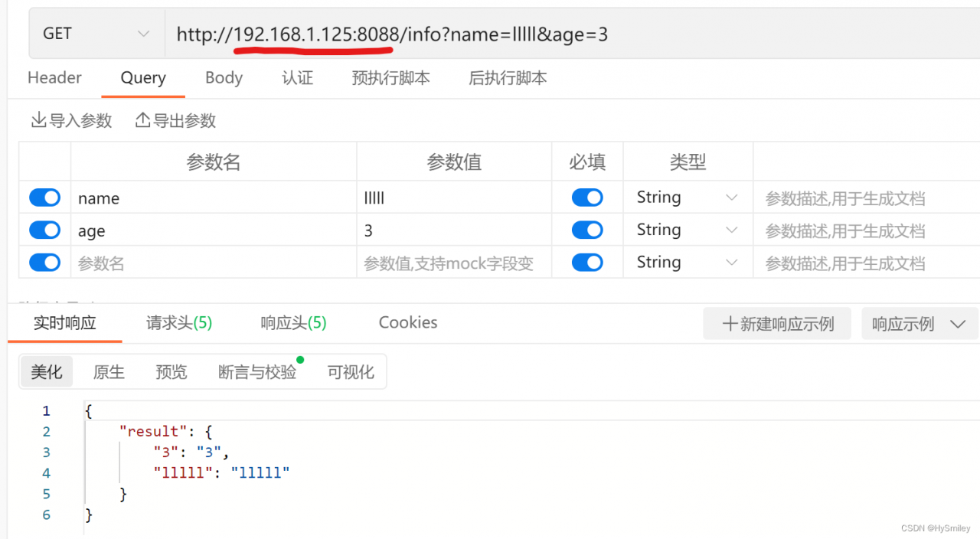Click the export parameters icon
980x539 pixels.
(142, 120)
